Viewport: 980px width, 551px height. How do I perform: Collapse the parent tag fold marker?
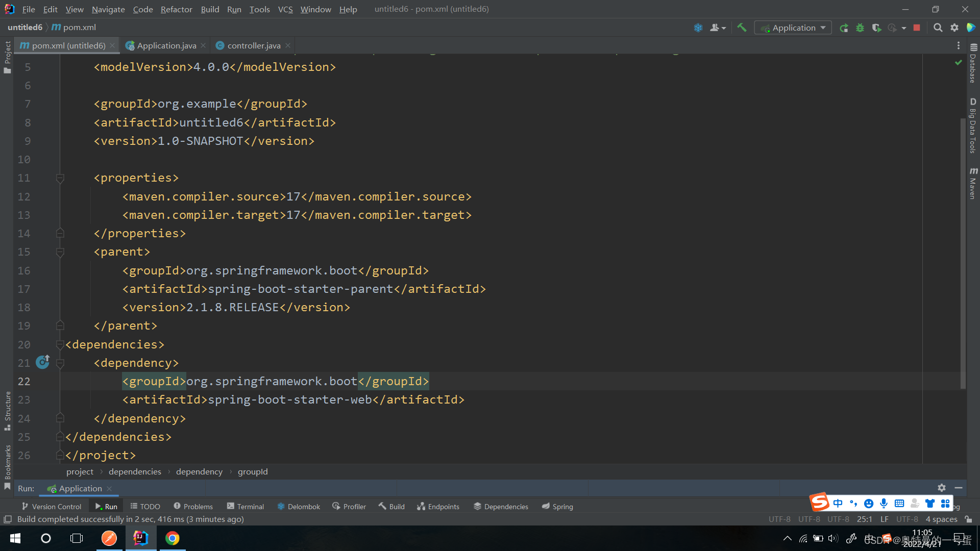(60, 252)
